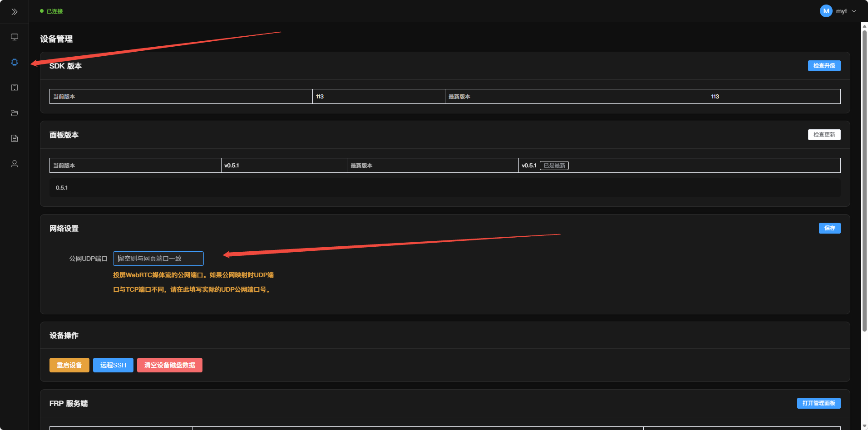
Task: Click 最新版本 cell in SDK 版本 table
Action: pos(577,97)
